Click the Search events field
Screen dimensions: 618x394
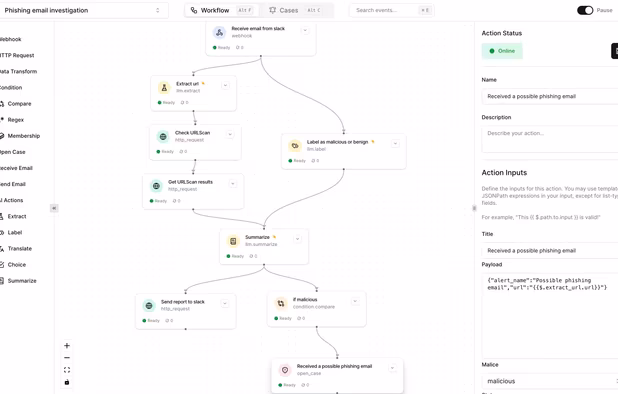click(392, 10)
